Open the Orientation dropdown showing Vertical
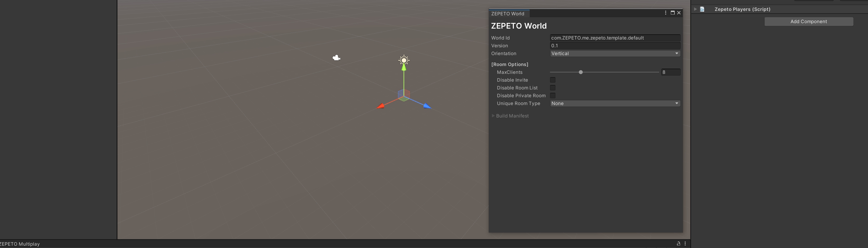 (615, 54)
